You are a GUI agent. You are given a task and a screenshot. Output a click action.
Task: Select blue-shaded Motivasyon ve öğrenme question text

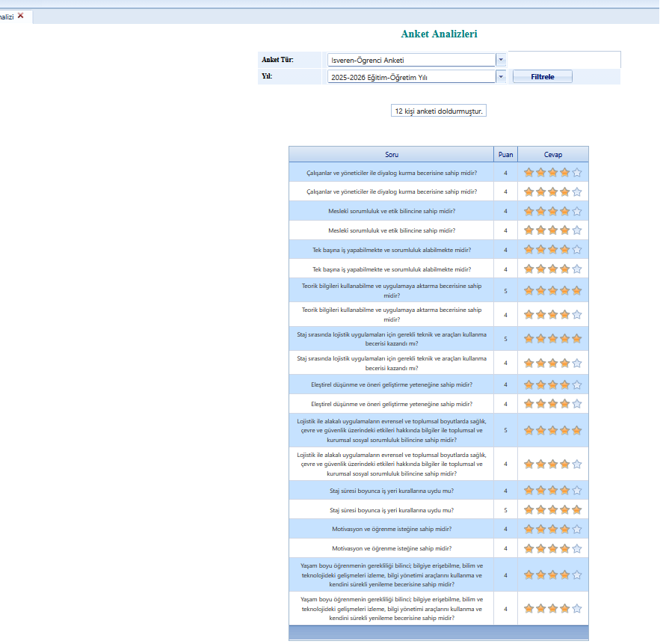pyautogui.click(x=392, y=529)
